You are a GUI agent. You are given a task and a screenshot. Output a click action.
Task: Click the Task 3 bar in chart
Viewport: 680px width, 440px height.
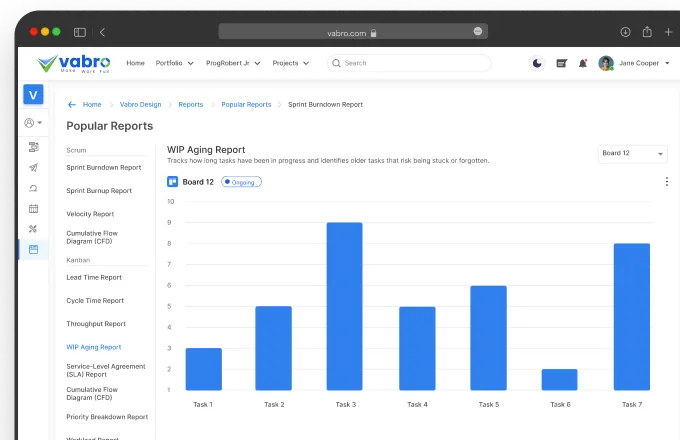click(344, 306)
